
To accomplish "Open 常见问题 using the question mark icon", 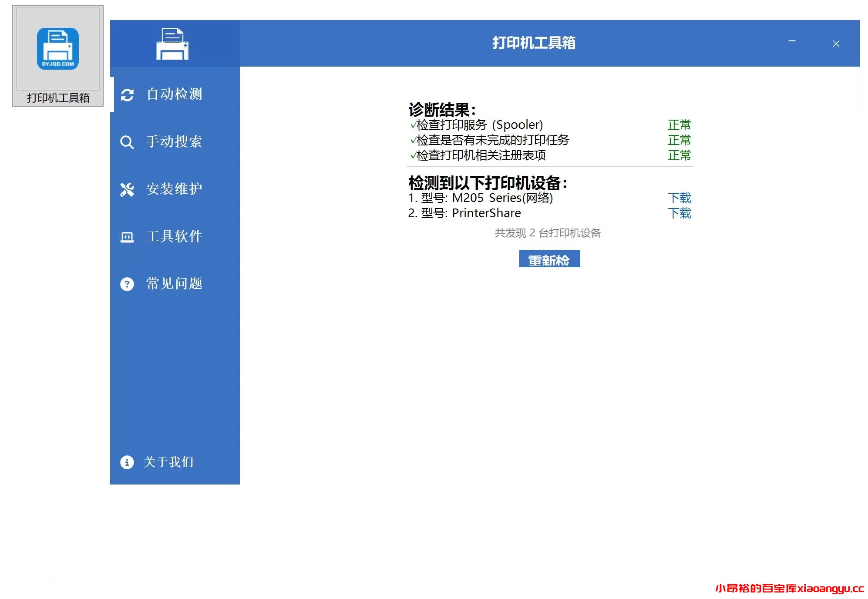I will pyautogui.click(x=127, y=284).
